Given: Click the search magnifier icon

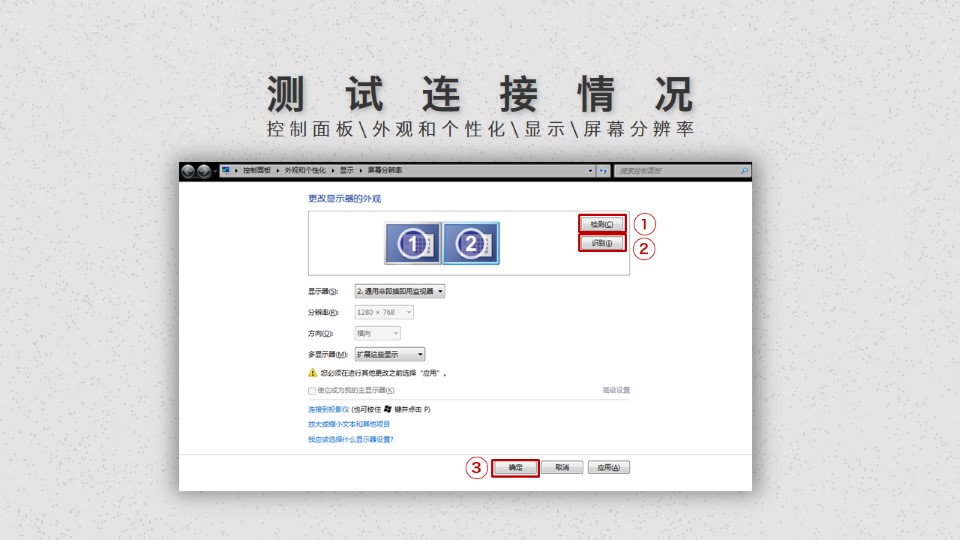Looking at the screenshot, I should pos(744,171).
